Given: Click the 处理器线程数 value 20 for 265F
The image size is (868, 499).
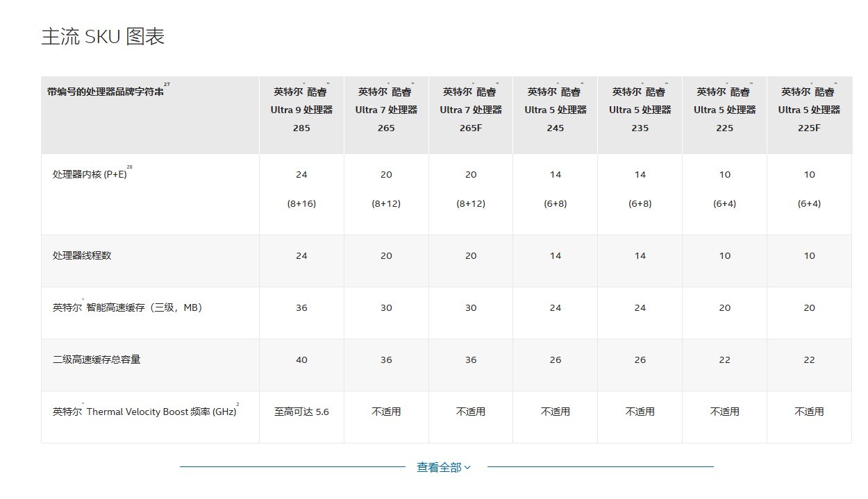Looking at the screenshot, I should (x=471, y=255).
